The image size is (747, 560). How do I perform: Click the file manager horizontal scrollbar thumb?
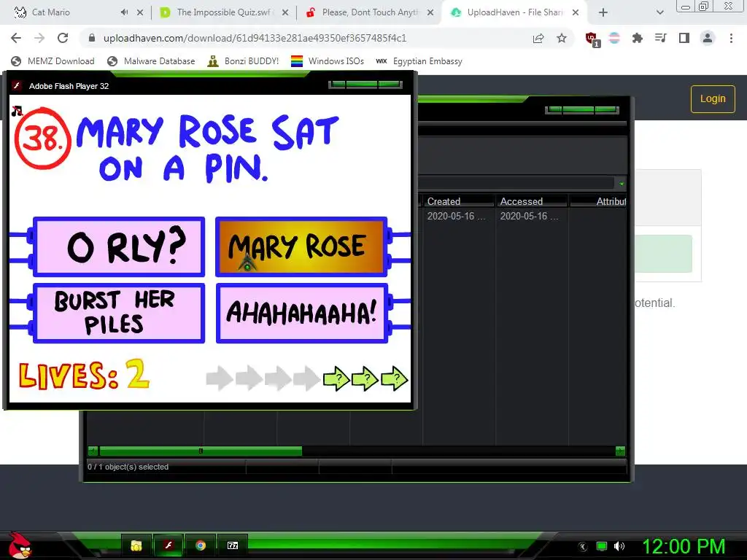201,451
